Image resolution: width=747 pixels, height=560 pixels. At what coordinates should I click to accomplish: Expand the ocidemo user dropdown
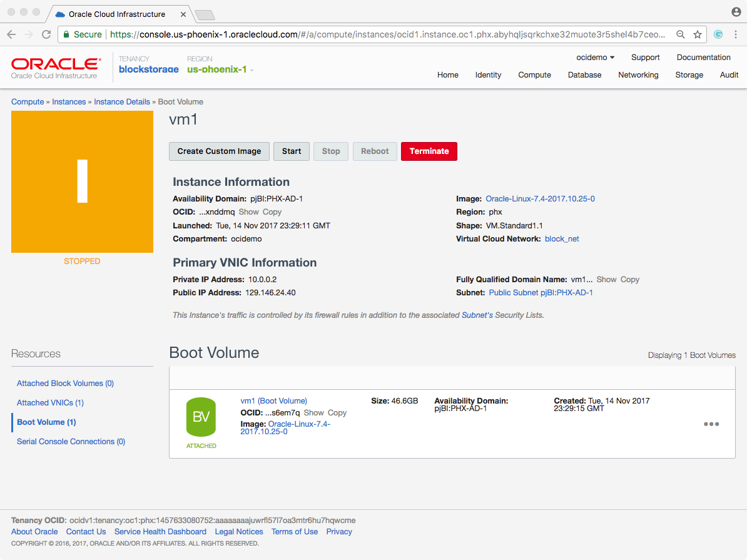click(x=595, y=58)
